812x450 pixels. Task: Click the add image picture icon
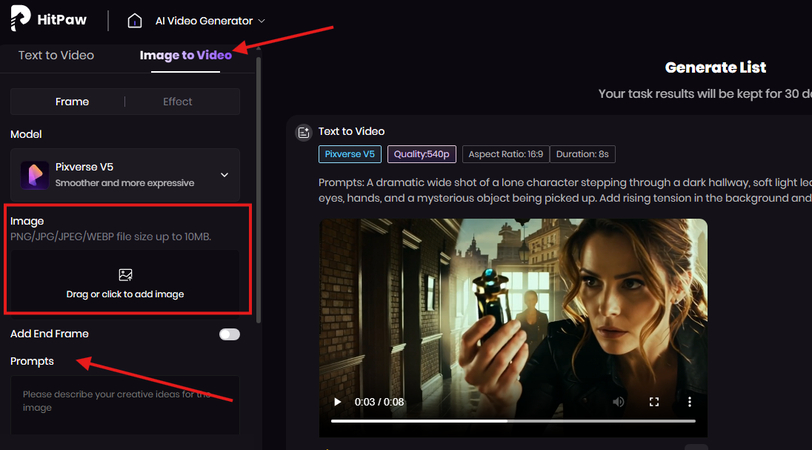(x=125, y=274)
